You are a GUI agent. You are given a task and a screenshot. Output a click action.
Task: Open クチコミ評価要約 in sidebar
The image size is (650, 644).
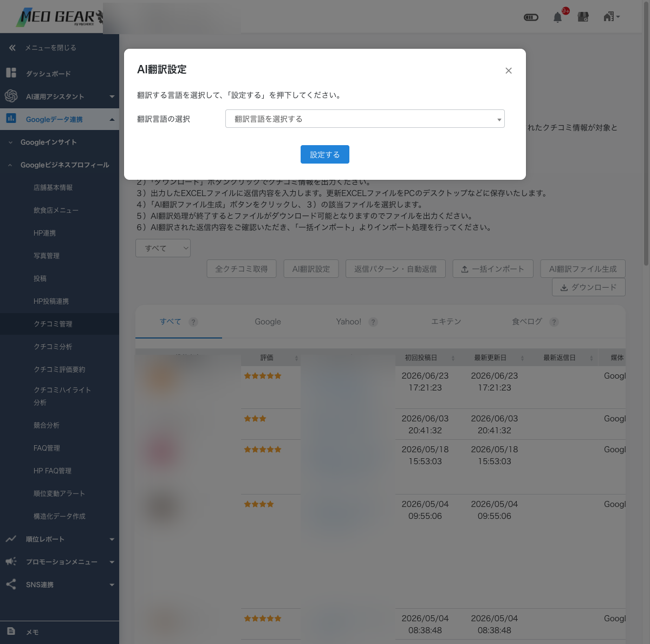tap(60, 369)
